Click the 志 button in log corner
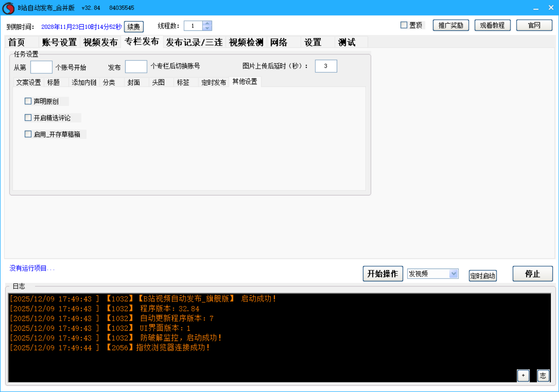Screen dimensions: 559x392 [x=543, y=375]
